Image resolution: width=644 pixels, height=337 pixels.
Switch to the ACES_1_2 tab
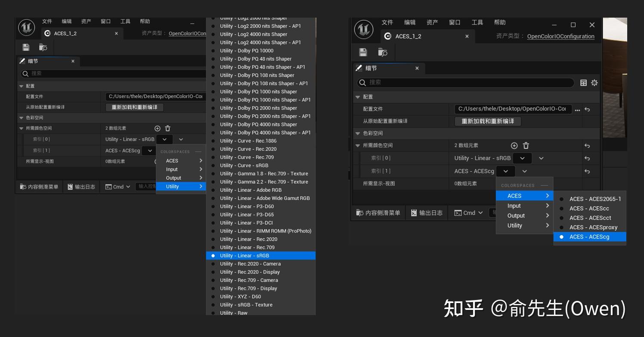408,37
